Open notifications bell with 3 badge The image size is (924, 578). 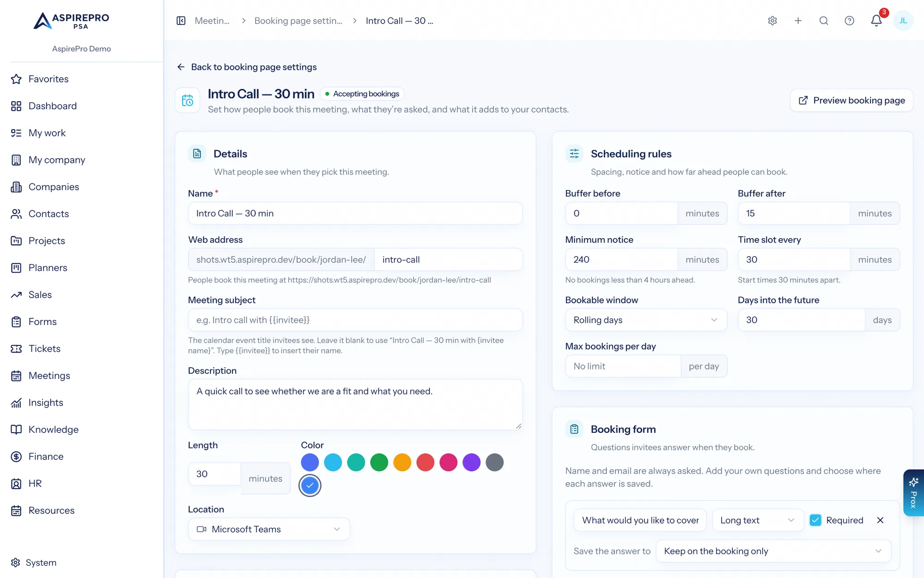876,20
